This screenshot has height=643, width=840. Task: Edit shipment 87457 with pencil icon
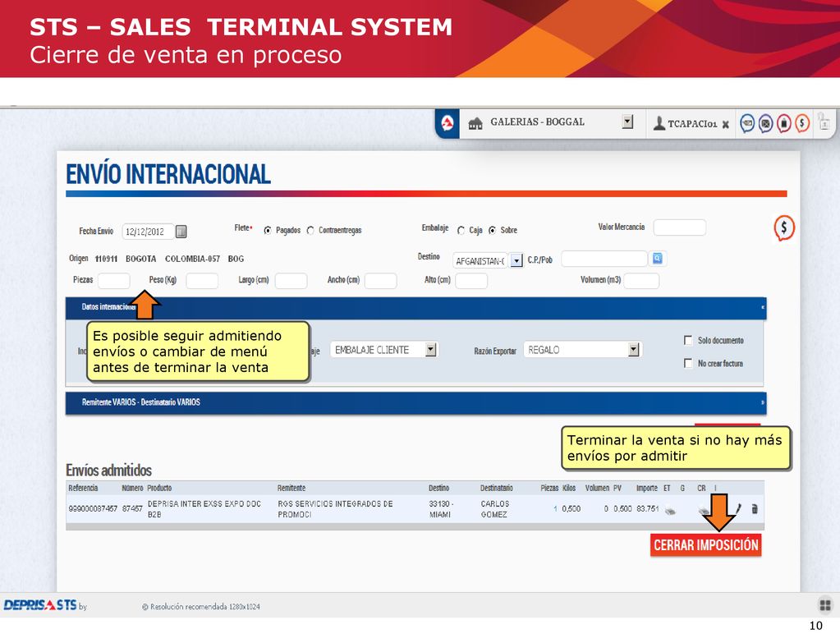739,508
